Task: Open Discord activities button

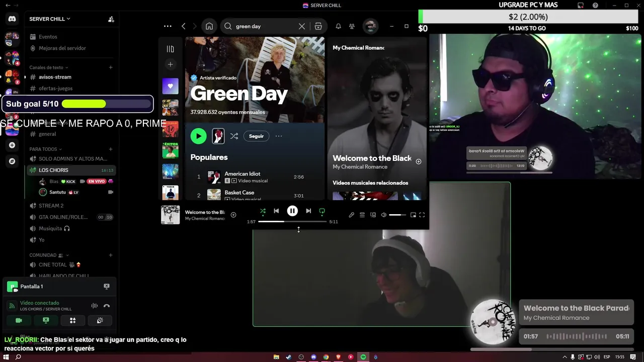Action: 72,320
